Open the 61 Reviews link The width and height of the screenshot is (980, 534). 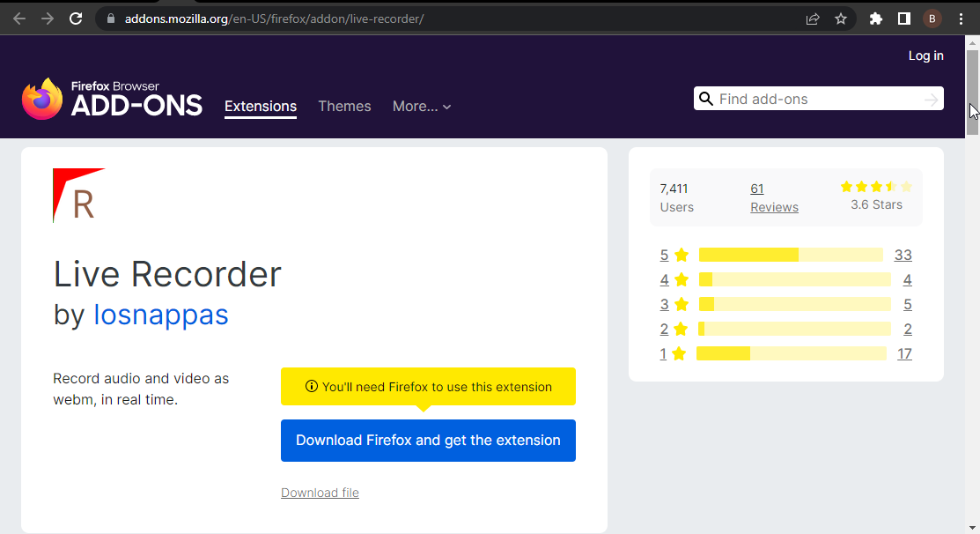tap(774, 197)
